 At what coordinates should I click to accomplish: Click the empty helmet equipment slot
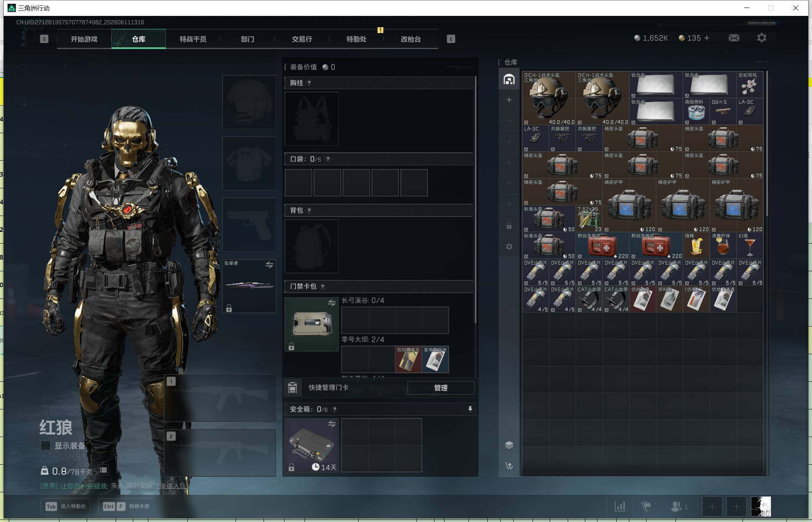pos(249,102)
